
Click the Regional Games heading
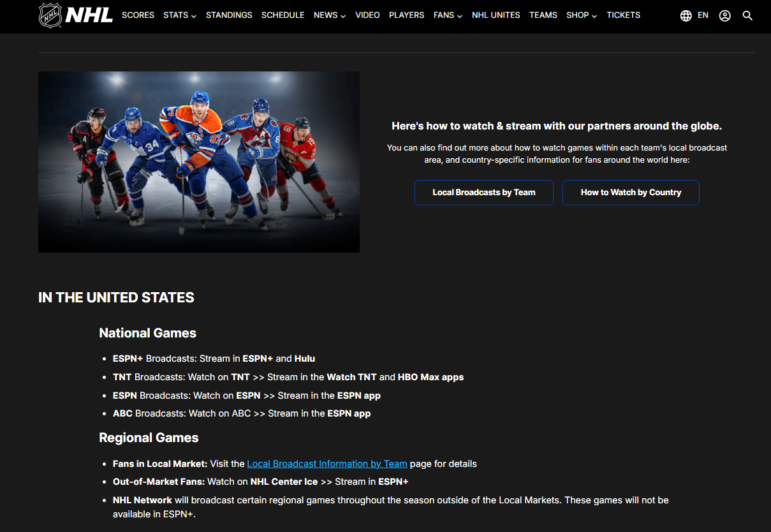[x=149, y=438]
